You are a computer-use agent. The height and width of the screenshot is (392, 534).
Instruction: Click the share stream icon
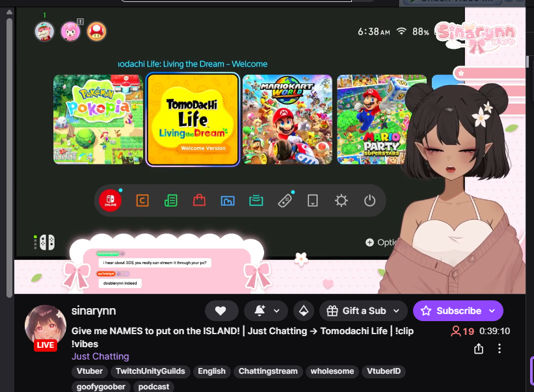coord(479,348)
